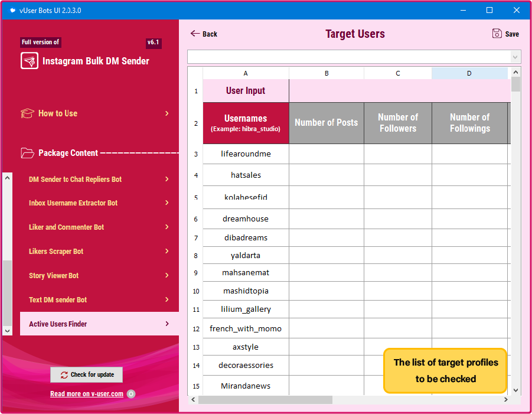Open the How to Use menu item
This screenshot has height=414, width=532.
[94, 113]
